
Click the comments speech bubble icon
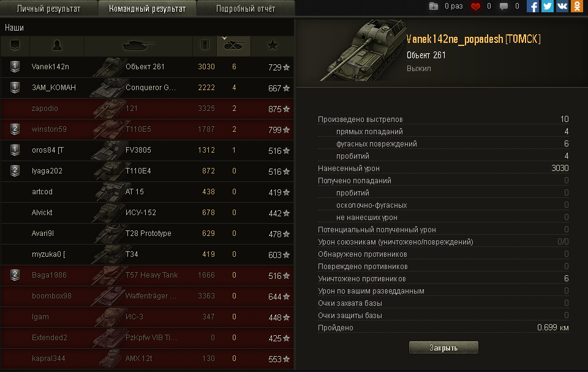[503, 6]
